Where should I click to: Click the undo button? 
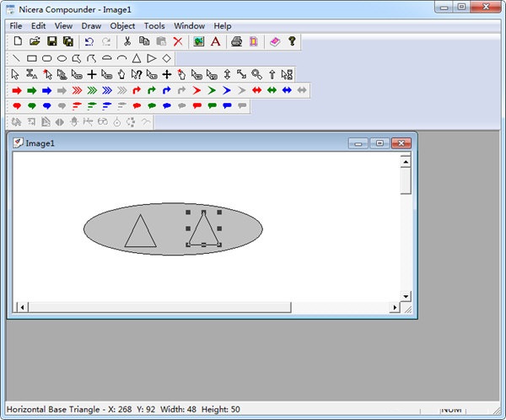tap(89, 41)
